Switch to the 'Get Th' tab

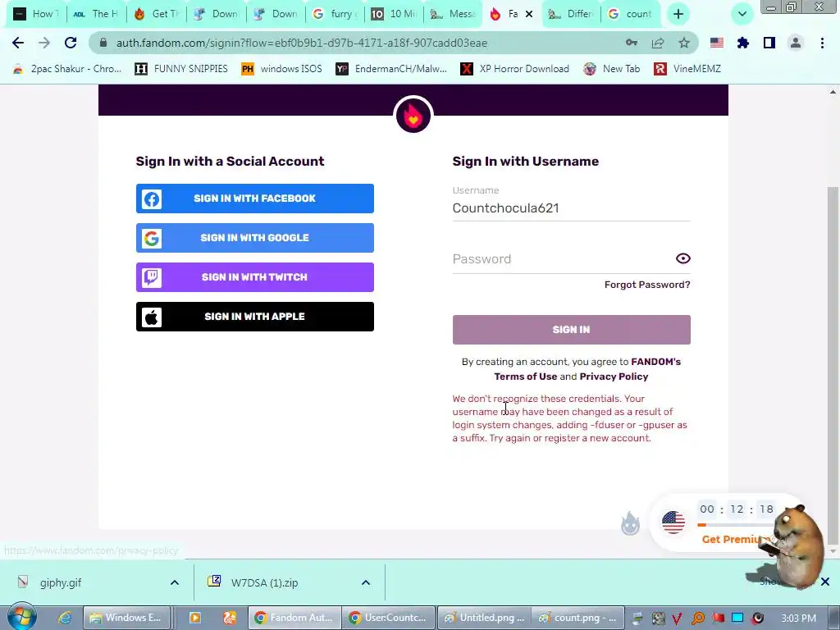(x=157, y=14)
